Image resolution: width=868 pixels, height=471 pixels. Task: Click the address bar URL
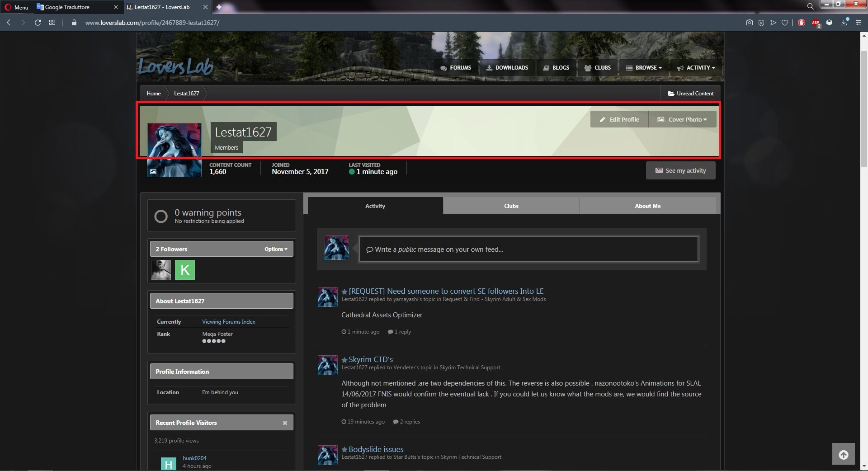152,23
